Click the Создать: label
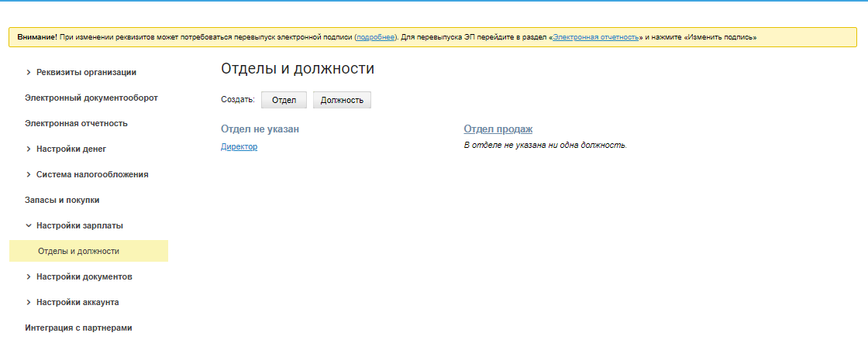 click(237, 100)
